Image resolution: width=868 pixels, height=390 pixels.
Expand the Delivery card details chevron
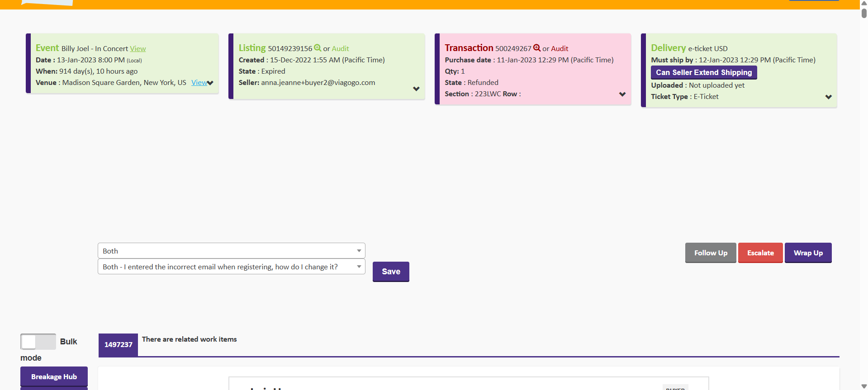coord(828,97)
